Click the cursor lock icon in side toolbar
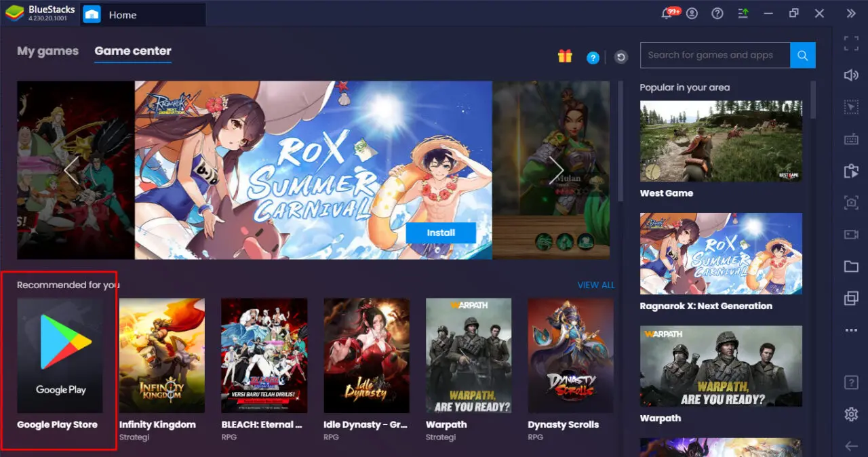This screenshot has width=868, height=457. pos(851,106)
